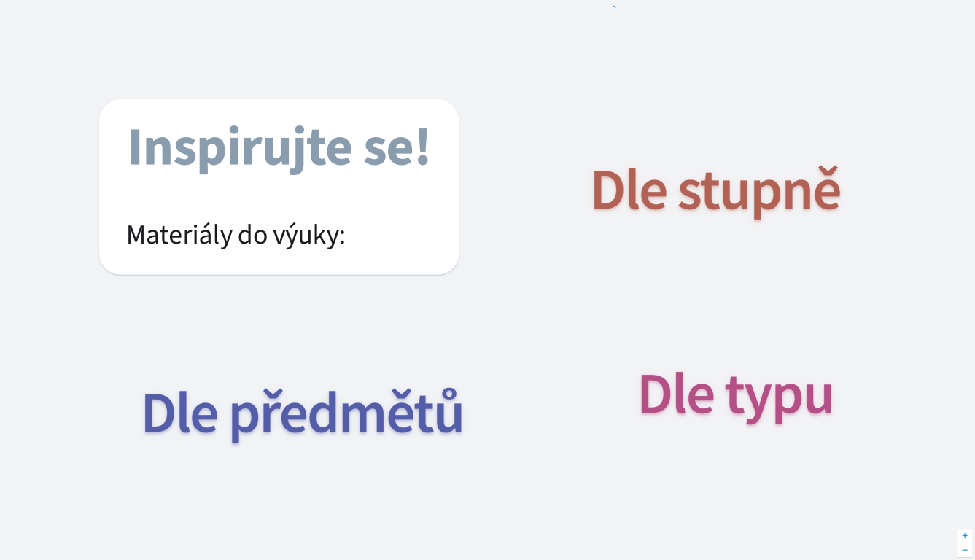Navigate to the 'Dle předmětů' section
Screen dimensions: 975x560
pos(302,412)
